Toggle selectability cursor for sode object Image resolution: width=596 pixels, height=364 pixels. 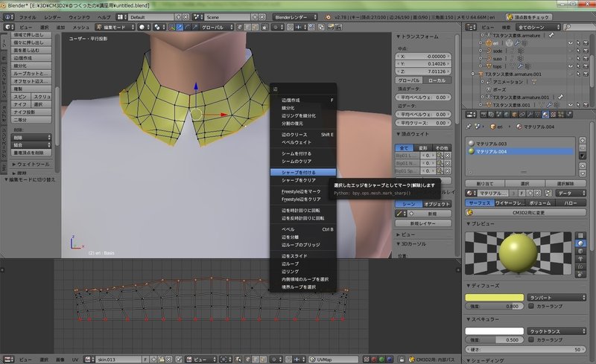click(x=578, y=51)
